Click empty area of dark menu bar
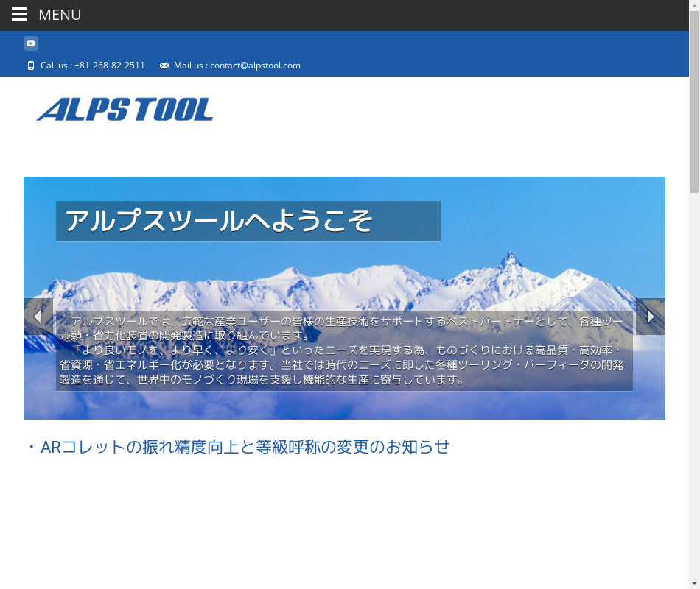 coord(368,15)
